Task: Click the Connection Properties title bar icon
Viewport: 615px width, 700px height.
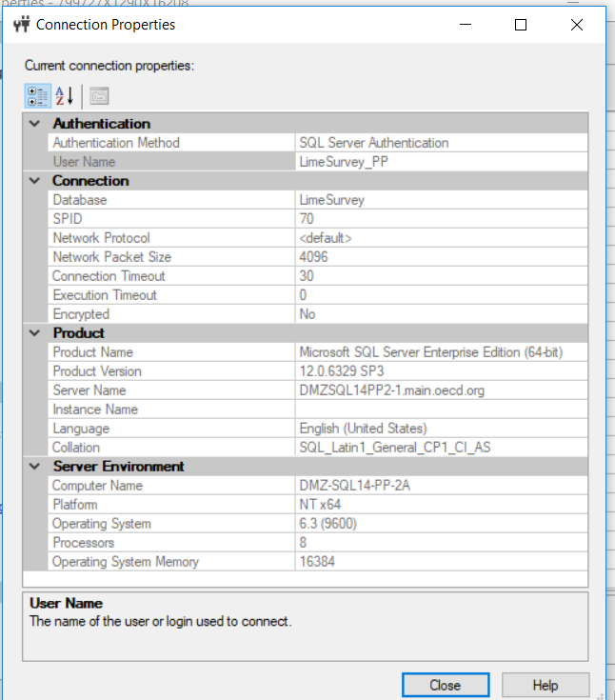Action: pyautogui.click(x=22, y=26)
